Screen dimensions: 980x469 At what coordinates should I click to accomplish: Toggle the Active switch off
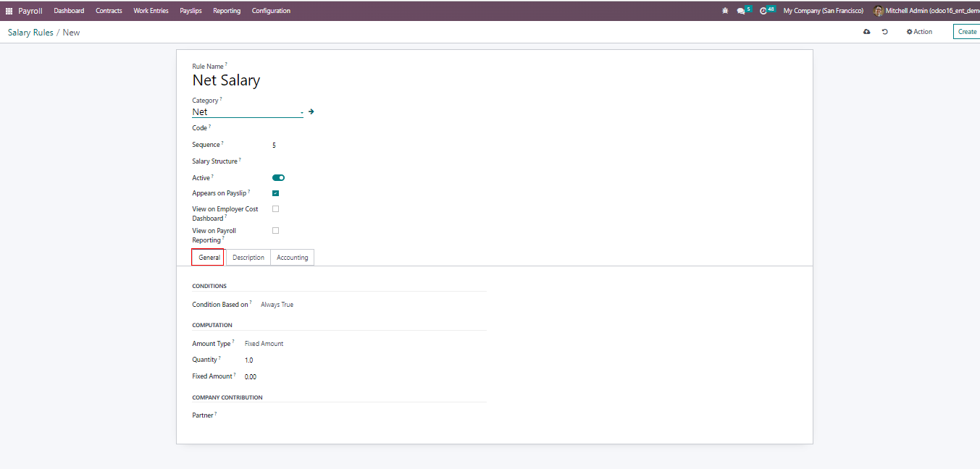coord(278,177)
